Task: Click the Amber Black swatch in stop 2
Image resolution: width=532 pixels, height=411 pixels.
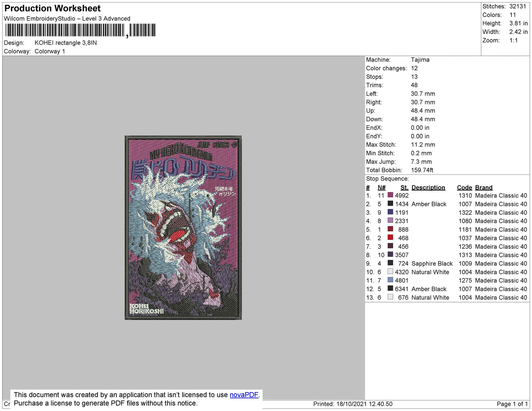Action: [x=390, y=203]
